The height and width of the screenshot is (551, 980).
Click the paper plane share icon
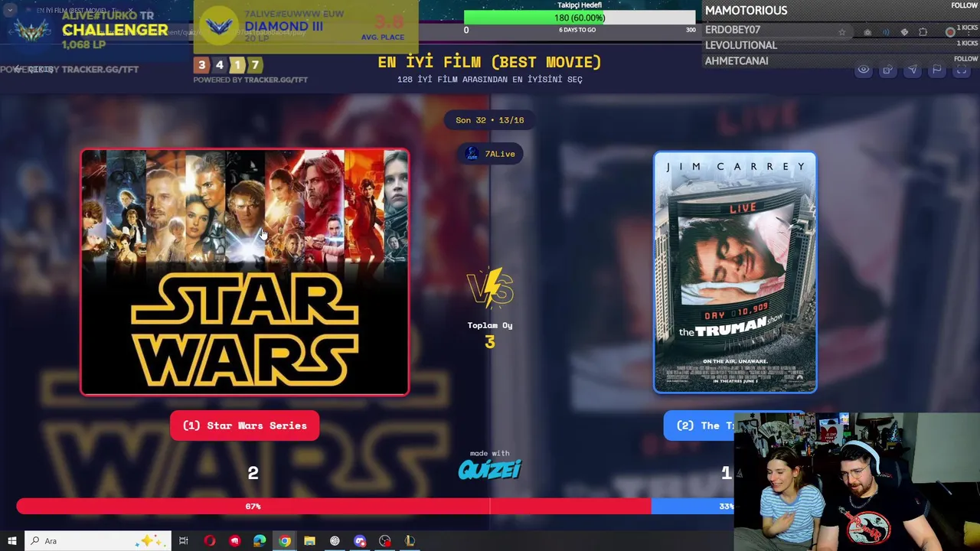click(x=913, y=70)
